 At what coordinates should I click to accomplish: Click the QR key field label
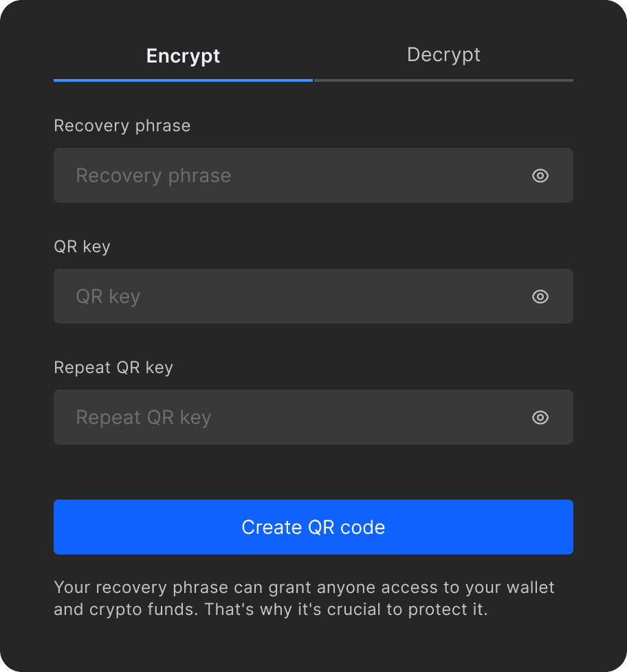click(82, 247)
